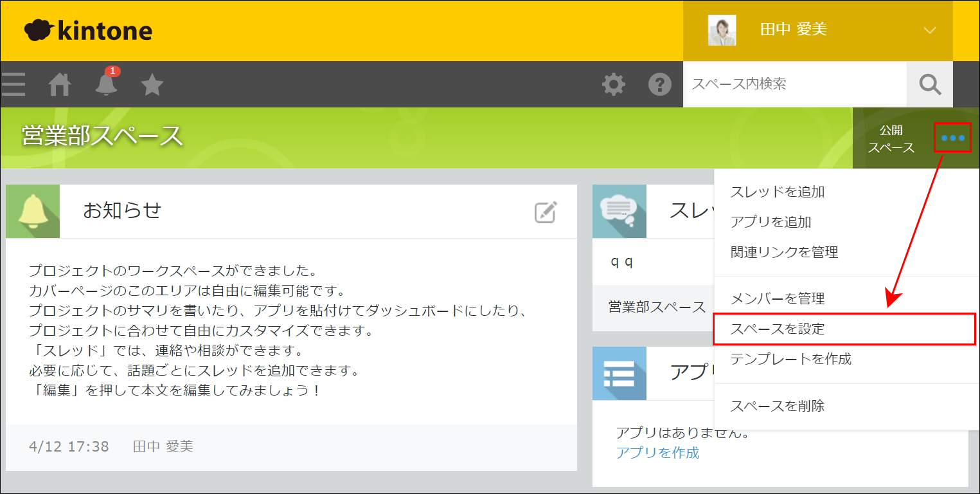Viewport: 980px width, 494px height.
Task: Click the speech bubble thread icon
Action: [x=619, y=211]
